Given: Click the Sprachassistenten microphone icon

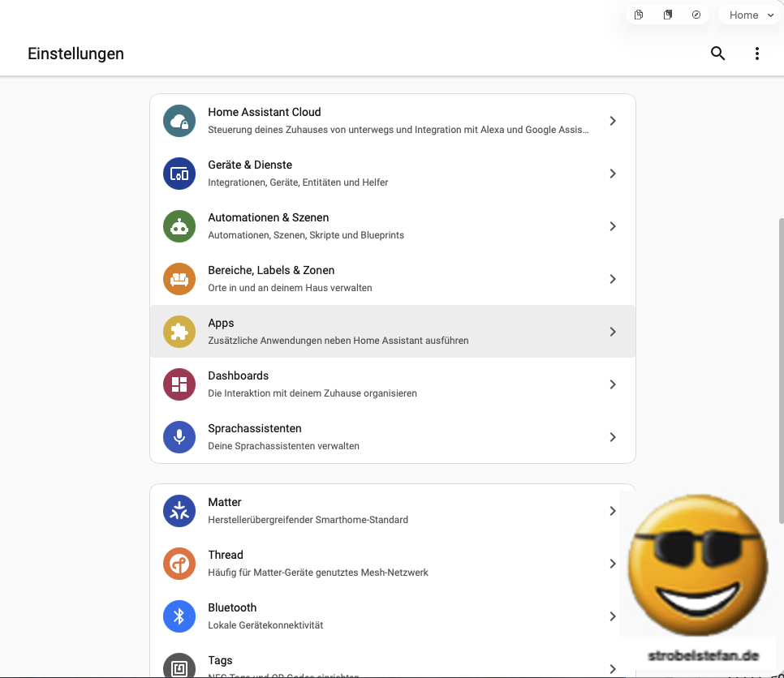Looking at the screenshot, I should click(x=179, y=437).
